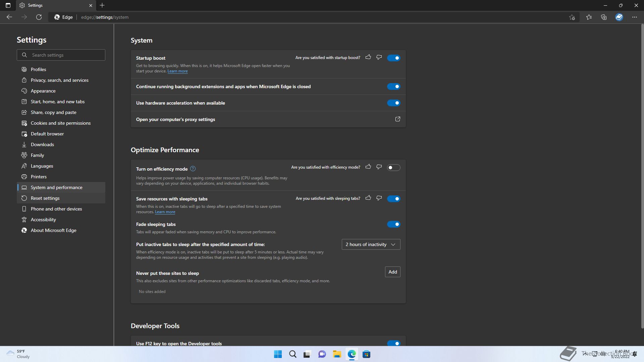Open Task View on taskbar
Image resolution: width=644 pixels, height=362 pixels.
(x=307, y=354)
